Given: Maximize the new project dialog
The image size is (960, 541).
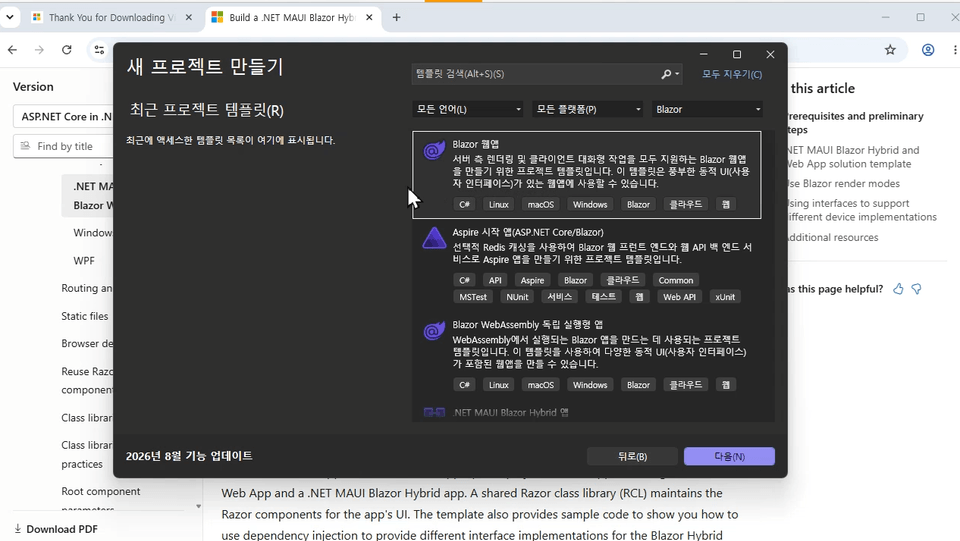Looking at the screenshot, I should tap(737, 54).
